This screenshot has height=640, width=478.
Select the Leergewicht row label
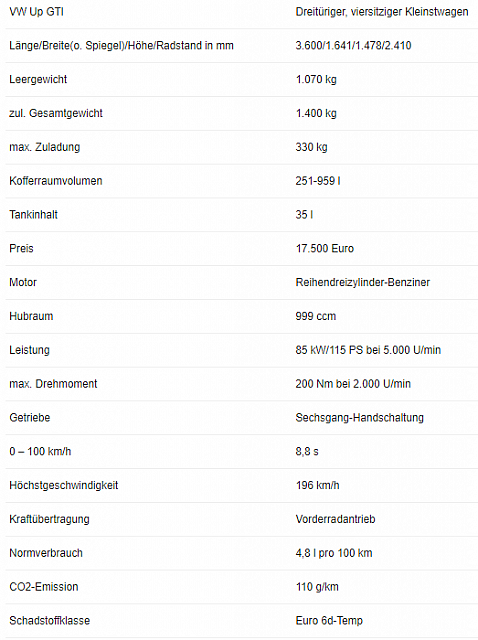coord(38,79)
